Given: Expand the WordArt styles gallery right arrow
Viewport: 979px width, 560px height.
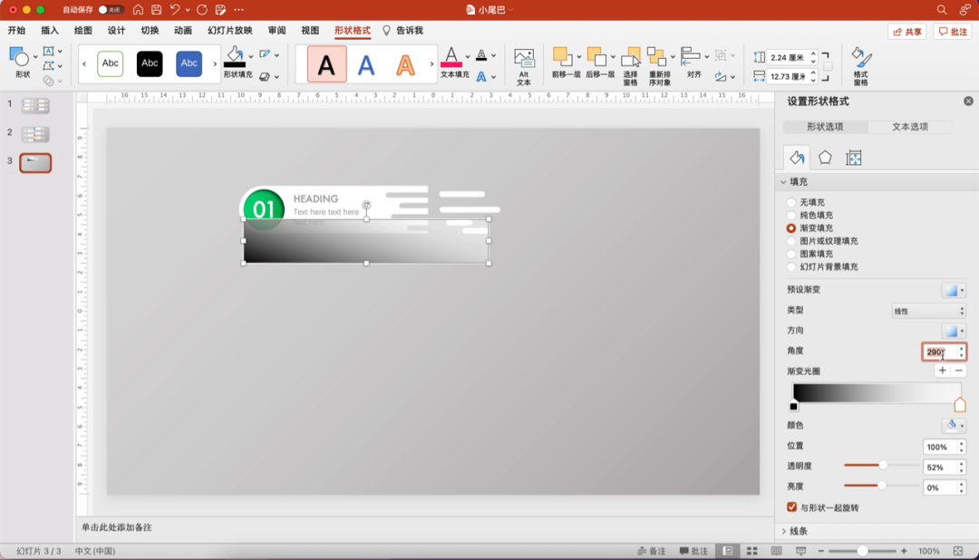Looking at the screenshot, I should tap(431, 63).
